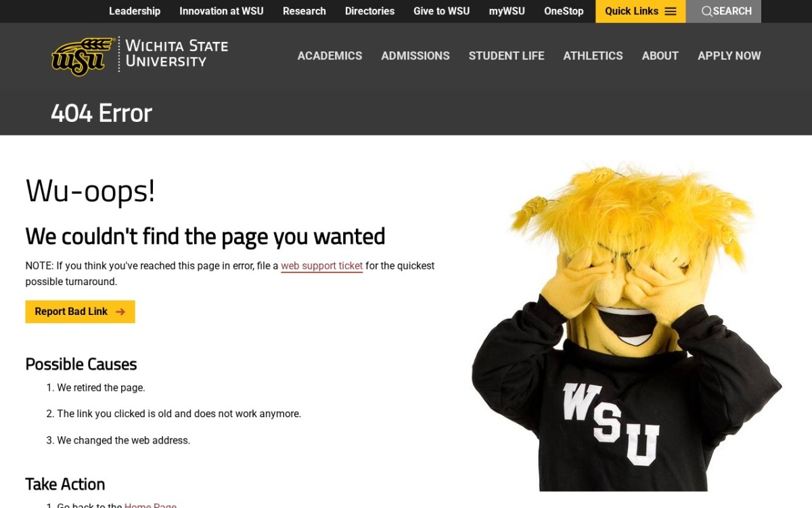Open the STUDENT LIFE menu
Viewport: 812px width, 508px height.
tap(507, 56)
